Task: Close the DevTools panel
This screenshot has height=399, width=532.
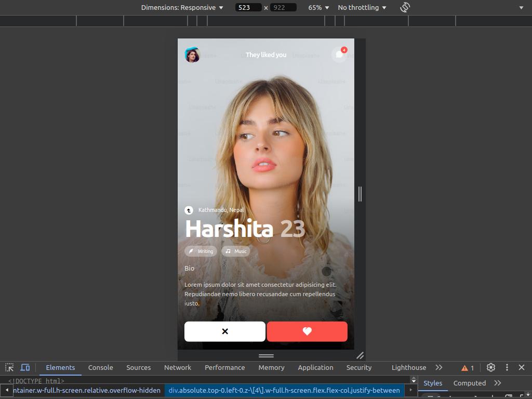Action: pos(522,367)
